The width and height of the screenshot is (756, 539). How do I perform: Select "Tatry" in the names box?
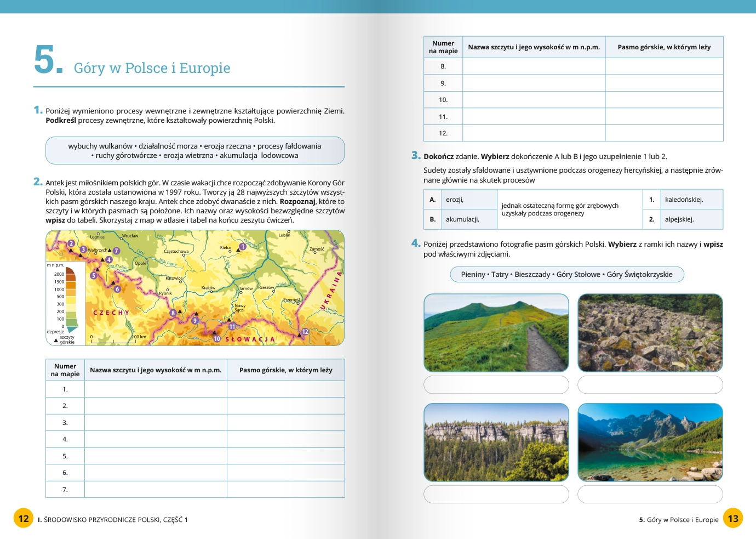500,275
